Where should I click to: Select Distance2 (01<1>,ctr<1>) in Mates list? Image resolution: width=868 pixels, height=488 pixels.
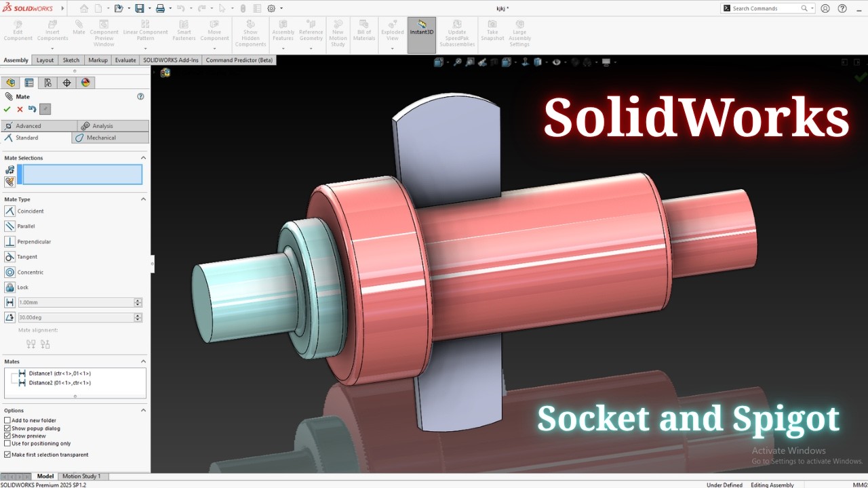(59, 383)
